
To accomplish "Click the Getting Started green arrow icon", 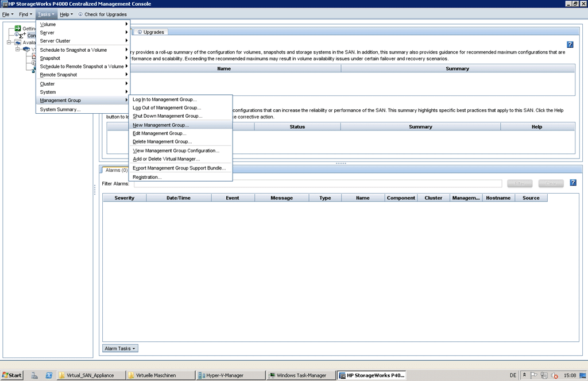I will click(18, 29).
